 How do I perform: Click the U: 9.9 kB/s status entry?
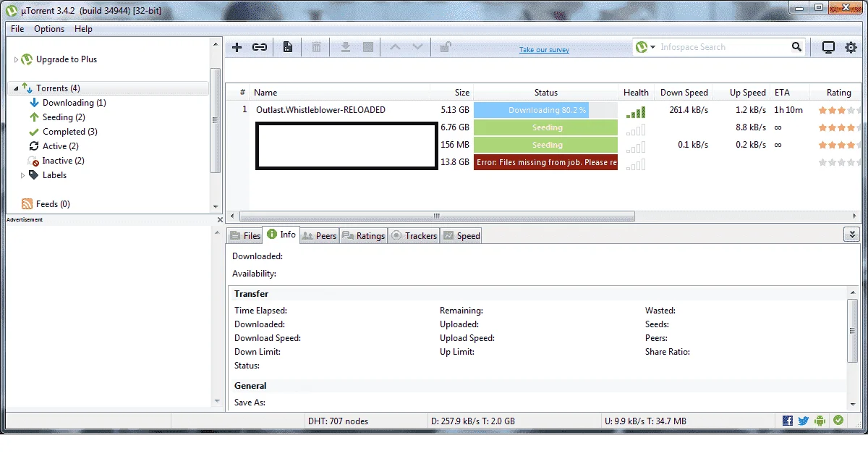pos(645,421)
